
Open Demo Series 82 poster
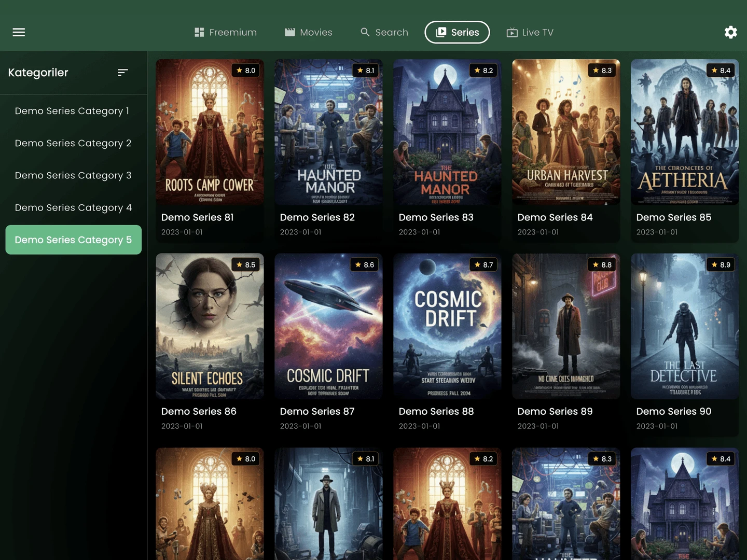[328, 132]
